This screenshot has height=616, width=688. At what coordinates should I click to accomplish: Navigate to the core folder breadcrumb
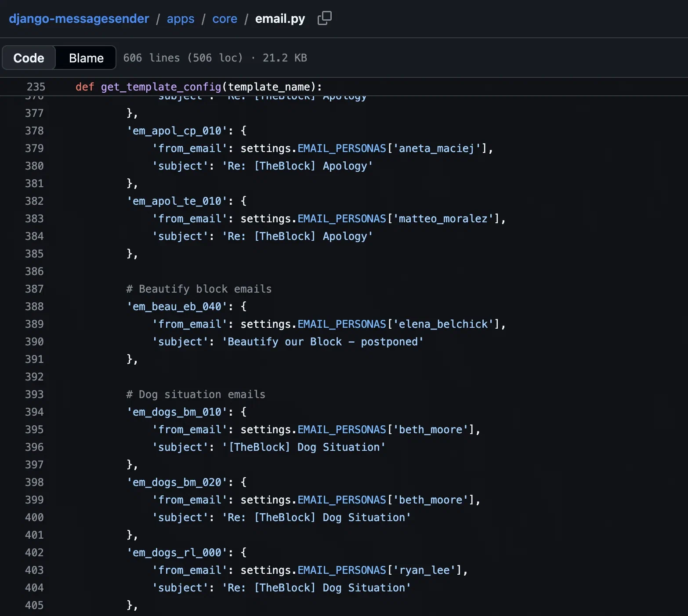(225, 19)
